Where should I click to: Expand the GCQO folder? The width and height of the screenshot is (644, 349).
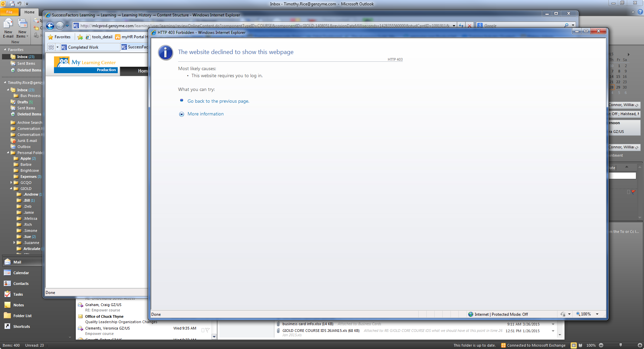point(11,183)
